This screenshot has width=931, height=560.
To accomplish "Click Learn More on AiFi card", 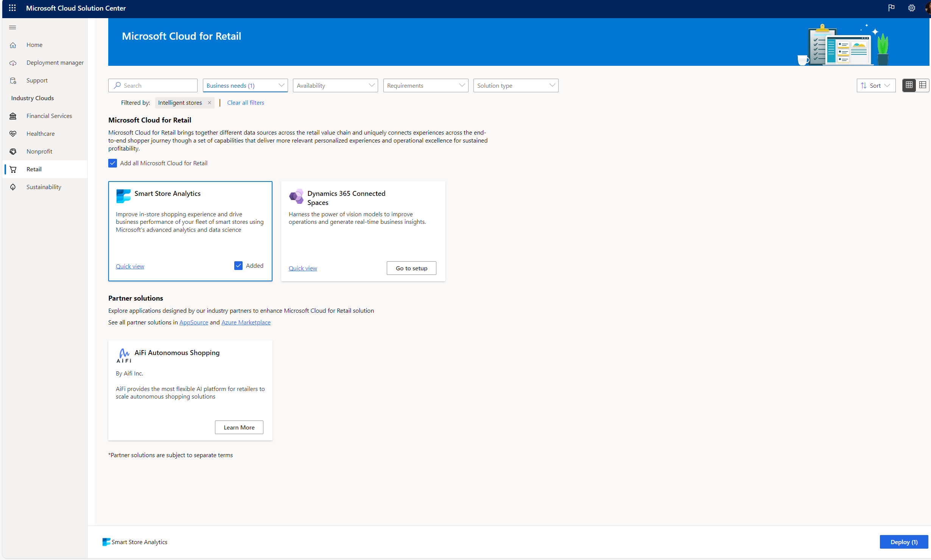I will (x=239, y=427).
